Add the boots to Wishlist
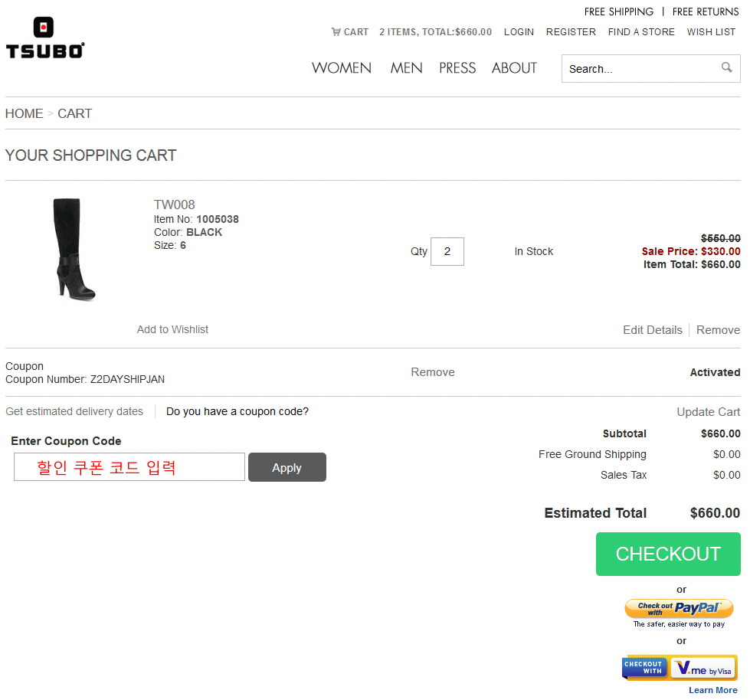The image size is (750, 700). click(x=172, y=329)
